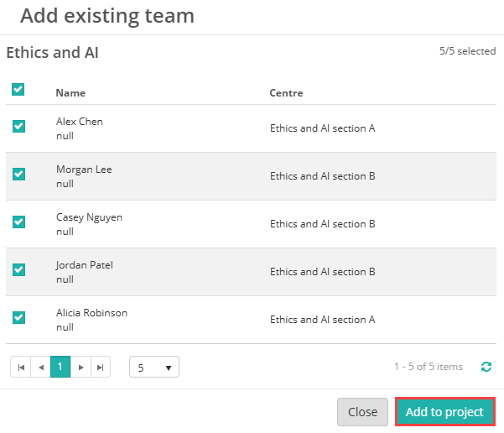Screen dimensions: 504x433
Task: Deselect Morgan Lee from the team
Action: [x=18, y=175]
